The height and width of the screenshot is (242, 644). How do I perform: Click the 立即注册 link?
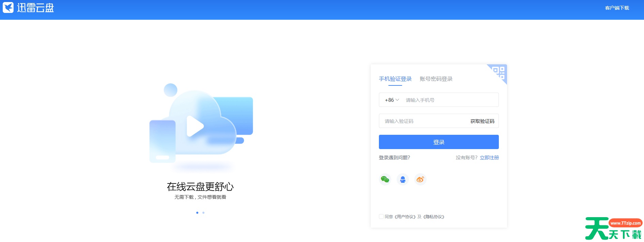pyautogui.click(x=489, y=158)
